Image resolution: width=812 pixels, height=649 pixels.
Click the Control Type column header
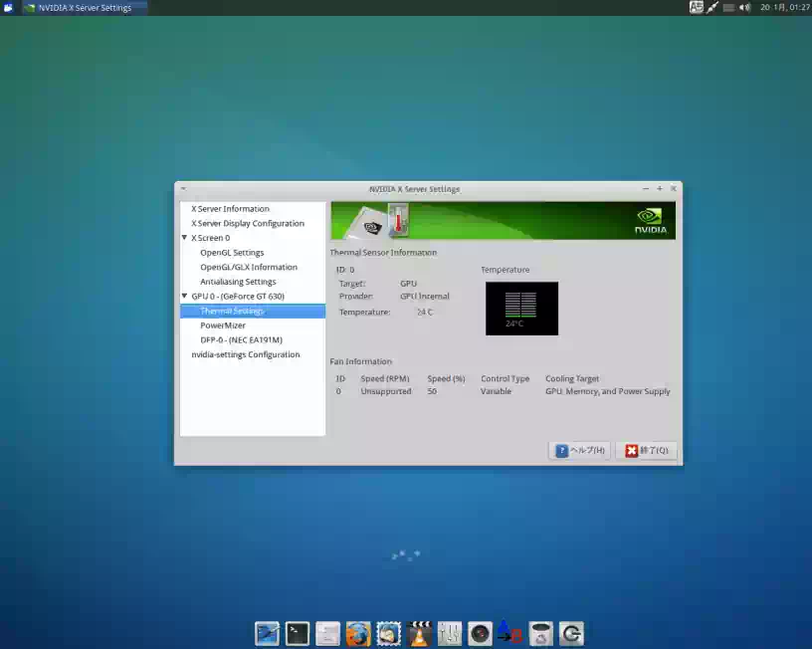pos(505,378)
